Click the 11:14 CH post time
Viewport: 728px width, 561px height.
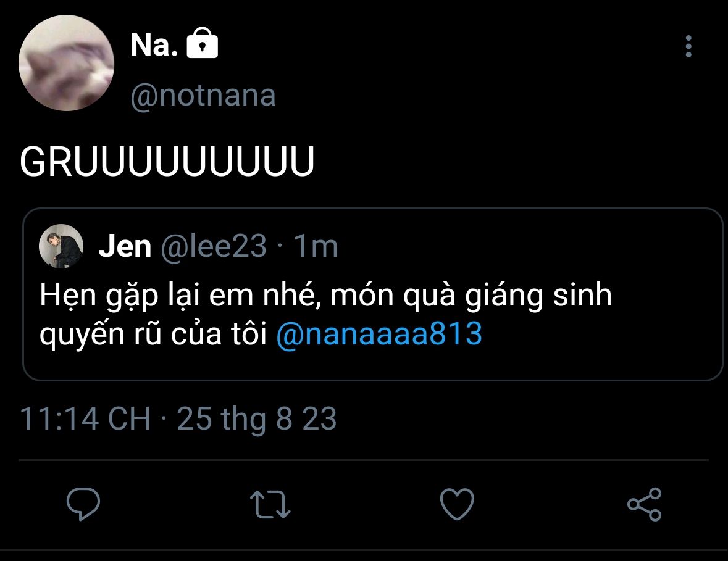pos(85,419)
